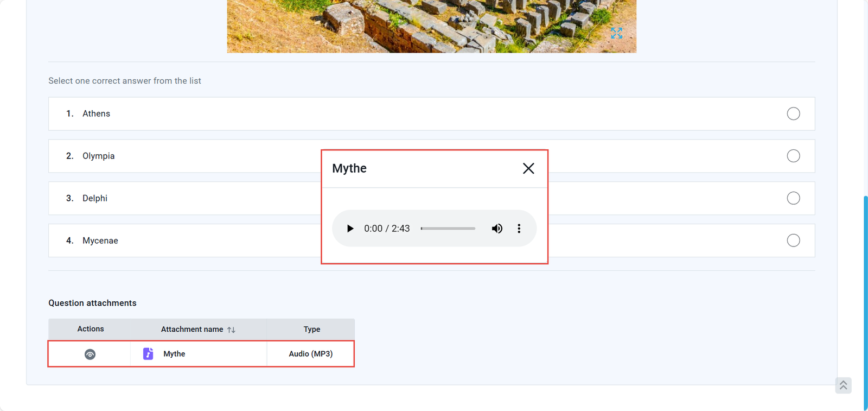Preview the Mythe attachment with eye icon
868x411 pixels.
(x=90, y=355)
